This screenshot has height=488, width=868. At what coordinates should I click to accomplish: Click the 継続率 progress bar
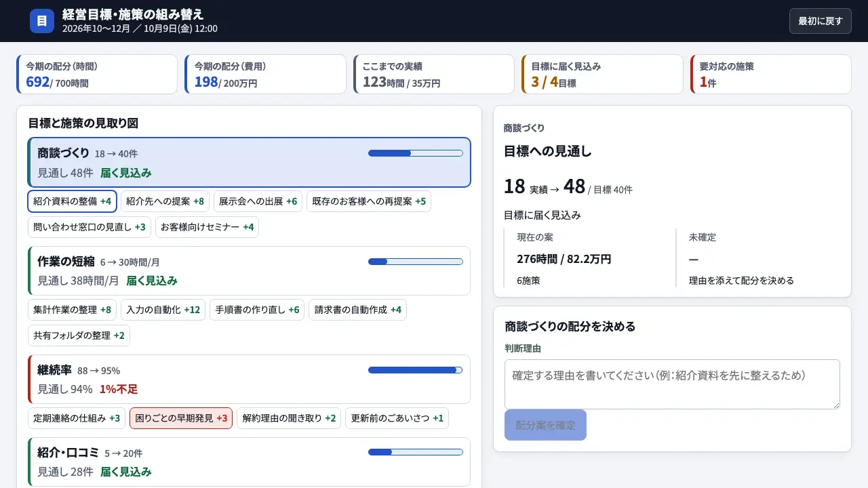(415, 370)
